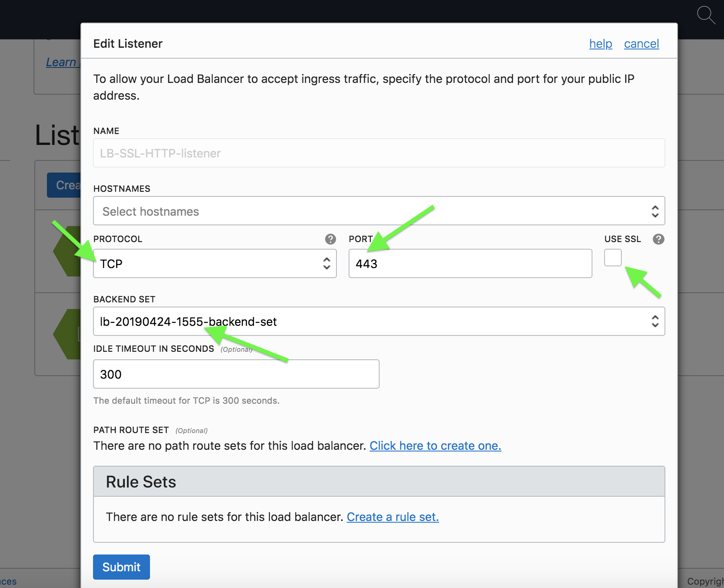Click the upper green hexagon icon
The width and height of the screenshot is (724, 588).
[x=67, y=251]
